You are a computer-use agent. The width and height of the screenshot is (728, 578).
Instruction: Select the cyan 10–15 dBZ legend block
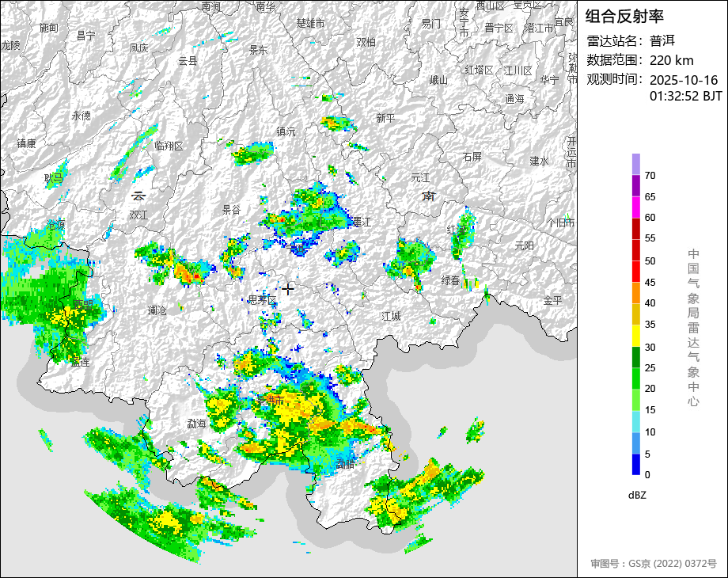point(635,421)
